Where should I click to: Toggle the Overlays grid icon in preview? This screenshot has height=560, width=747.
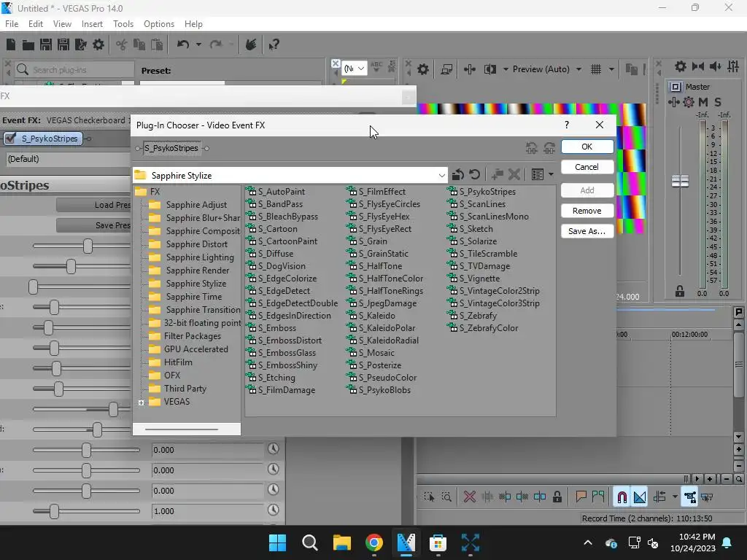click(x=596, y=69)
